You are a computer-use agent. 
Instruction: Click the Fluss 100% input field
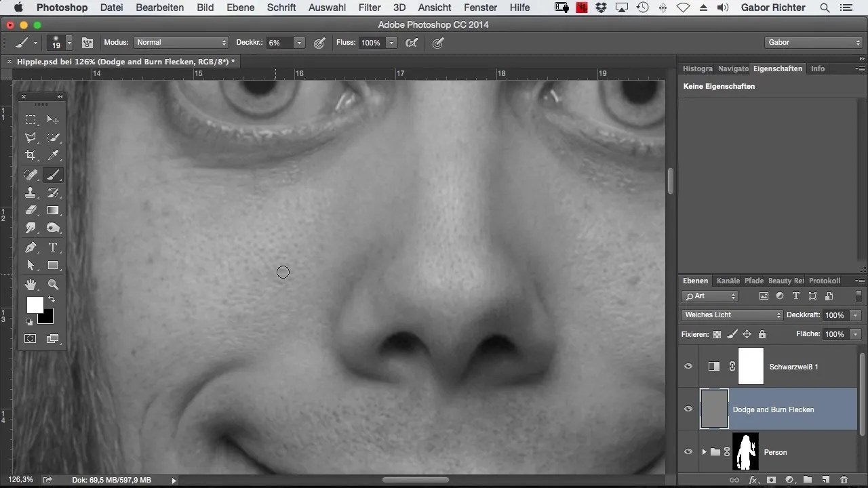tap(372, 43)
